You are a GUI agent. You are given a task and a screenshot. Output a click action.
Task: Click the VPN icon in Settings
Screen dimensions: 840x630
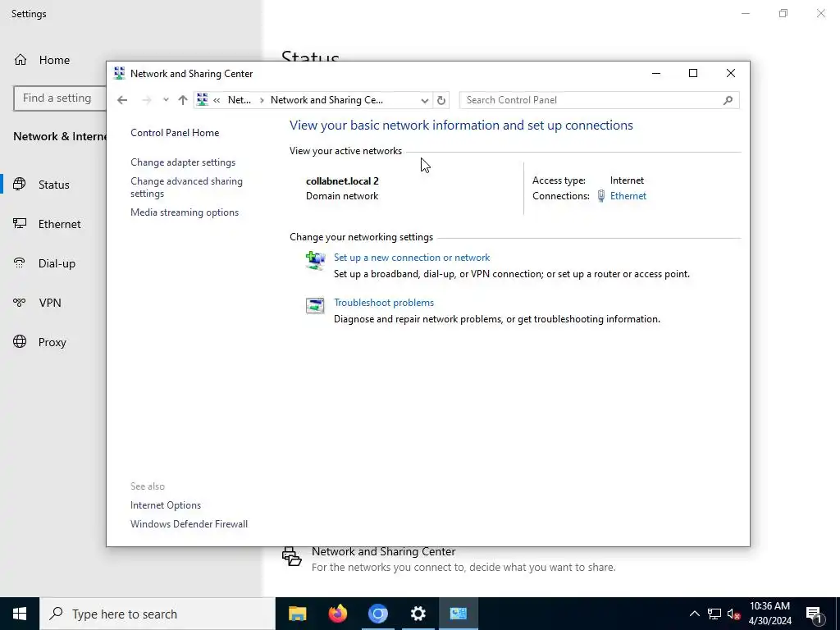coord(20,303)
